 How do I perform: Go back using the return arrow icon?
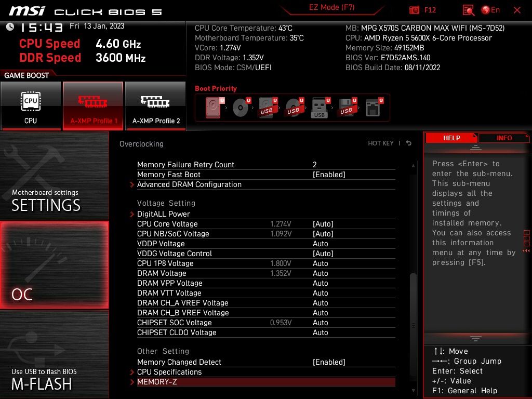(x=409, y=143)
